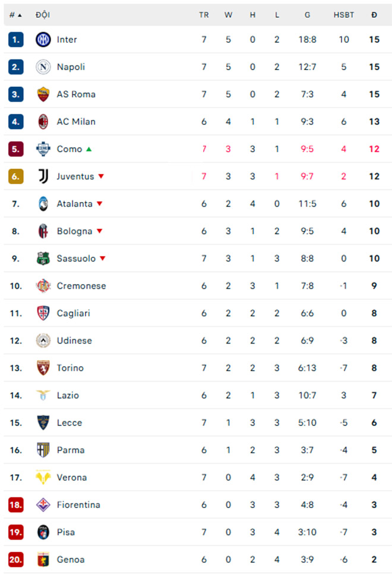Click the AC Milan badge icon
The image size is (392, 574).
point(43,122)
